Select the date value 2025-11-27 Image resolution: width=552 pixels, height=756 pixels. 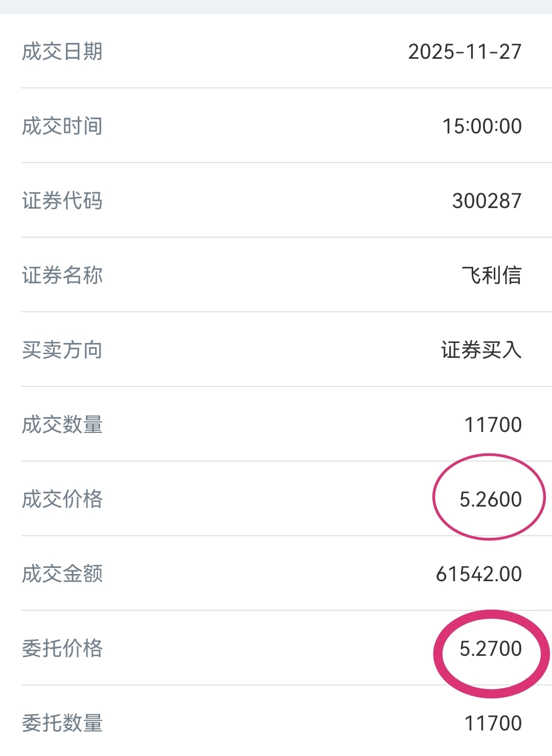(465, 52)
